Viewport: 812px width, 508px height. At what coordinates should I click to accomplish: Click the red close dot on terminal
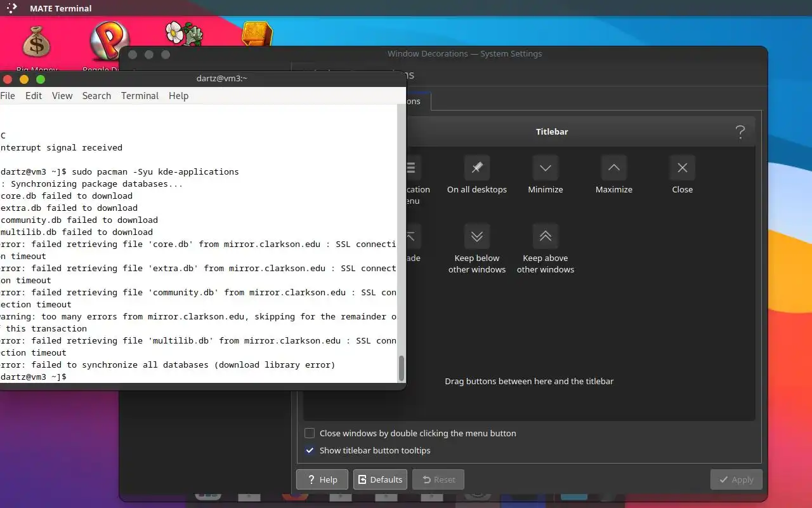8,79
